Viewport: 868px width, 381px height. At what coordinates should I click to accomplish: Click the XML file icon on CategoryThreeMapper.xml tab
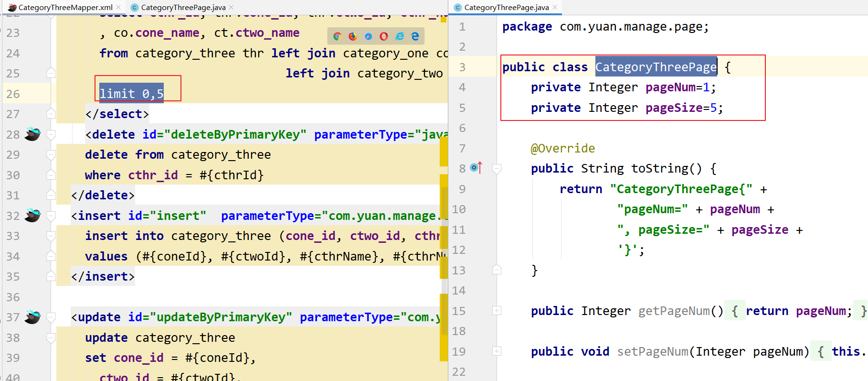pos(12,7)
